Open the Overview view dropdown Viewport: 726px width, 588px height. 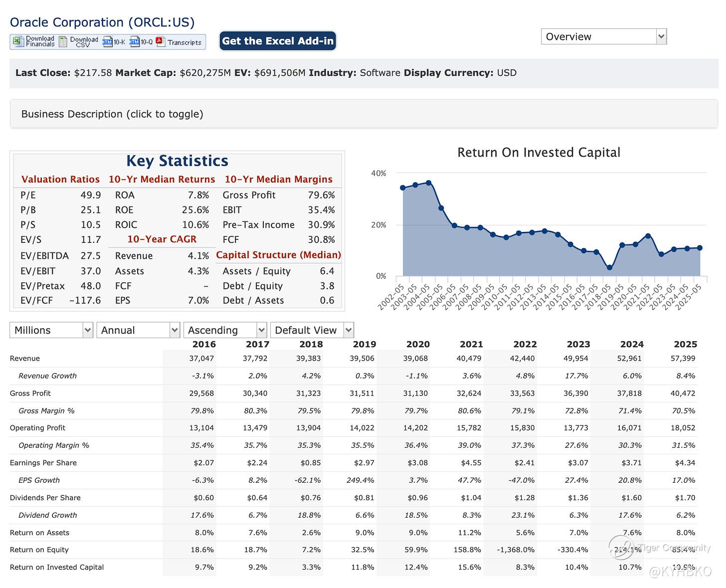[x=603, y=36]
